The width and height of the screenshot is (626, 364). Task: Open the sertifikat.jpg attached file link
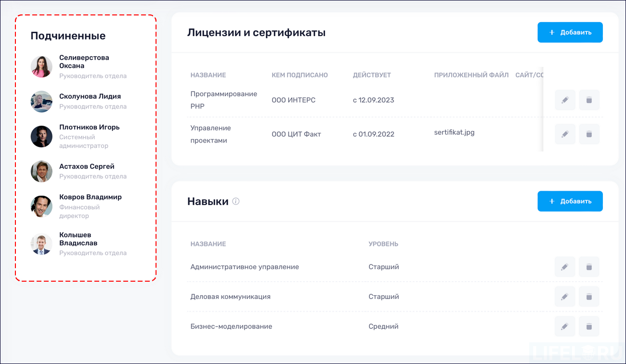(454, 131)
